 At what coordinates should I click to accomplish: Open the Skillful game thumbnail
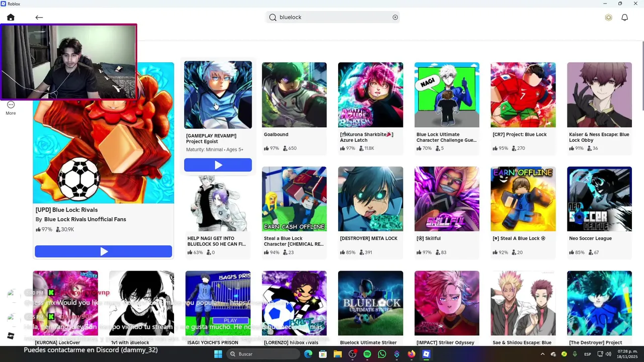click(447, 199)
